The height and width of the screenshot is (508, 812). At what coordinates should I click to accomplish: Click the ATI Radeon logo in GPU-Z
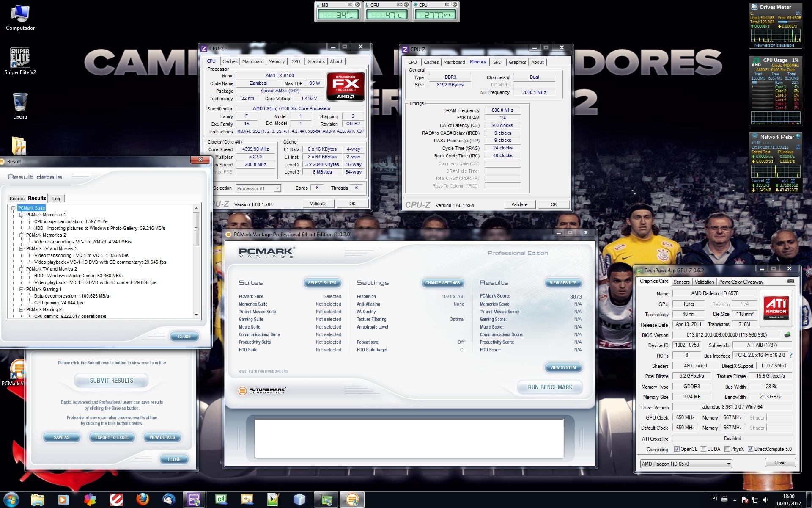click(x=776, y=308)
